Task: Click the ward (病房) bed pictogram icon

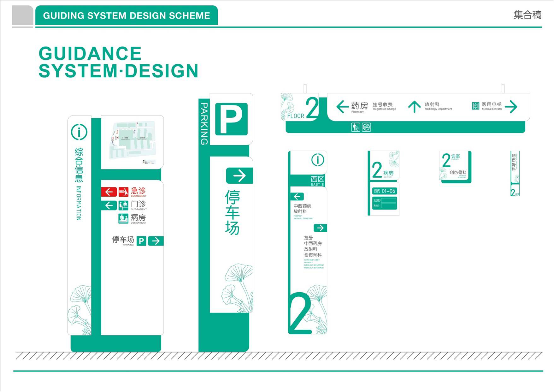Action: click(123, 218)
